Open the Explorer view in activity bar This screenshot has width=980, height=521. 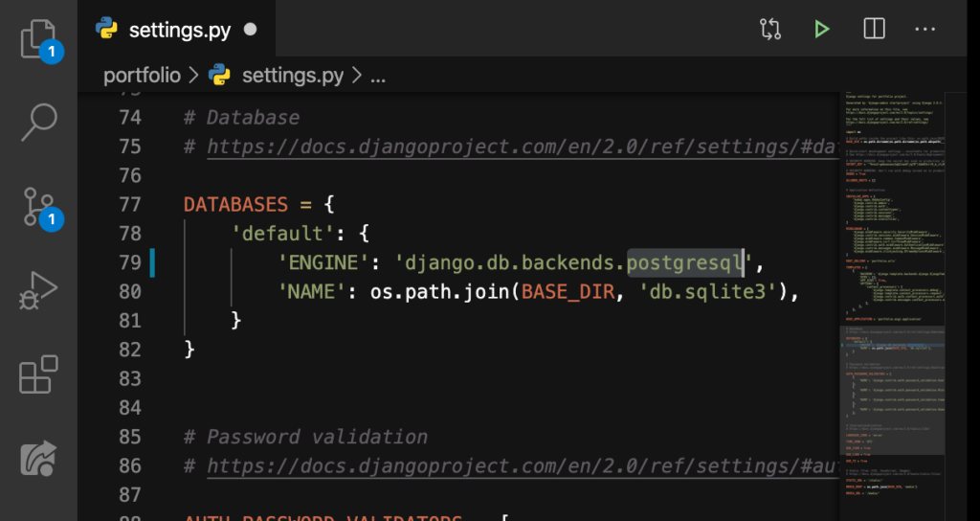tap(38, 38)
